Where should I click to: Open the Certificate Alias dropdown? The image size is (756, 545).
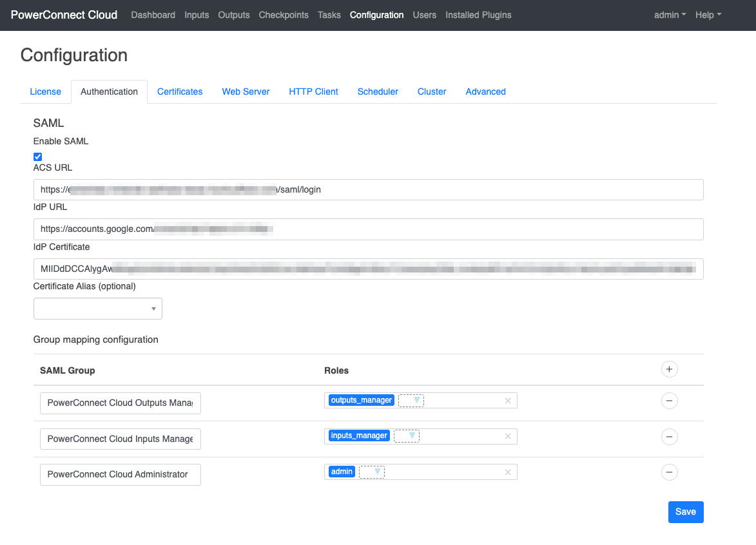pyautogui.click(x=98, y=309)
